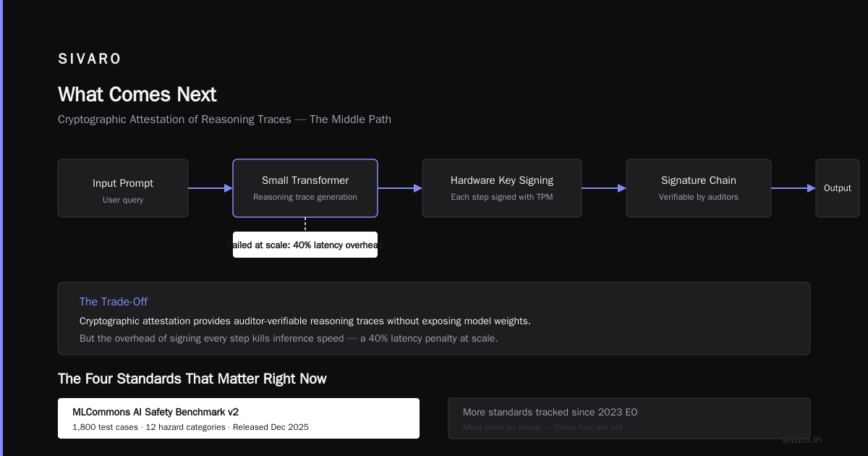Click the dashed connector under Small Transformer

point(305,224)
